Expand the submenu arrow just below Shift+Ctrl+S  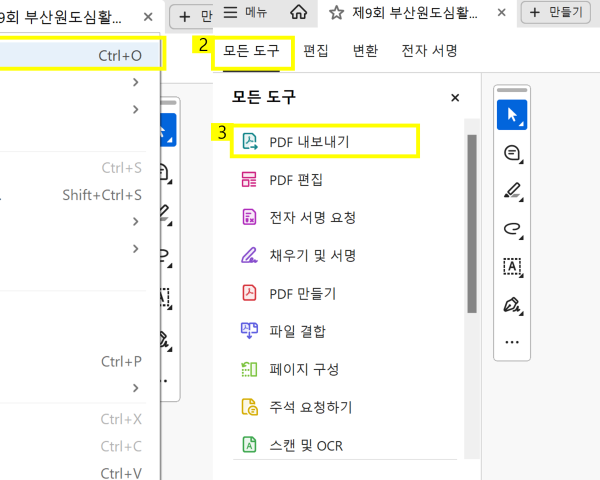[x=135, y=222]
